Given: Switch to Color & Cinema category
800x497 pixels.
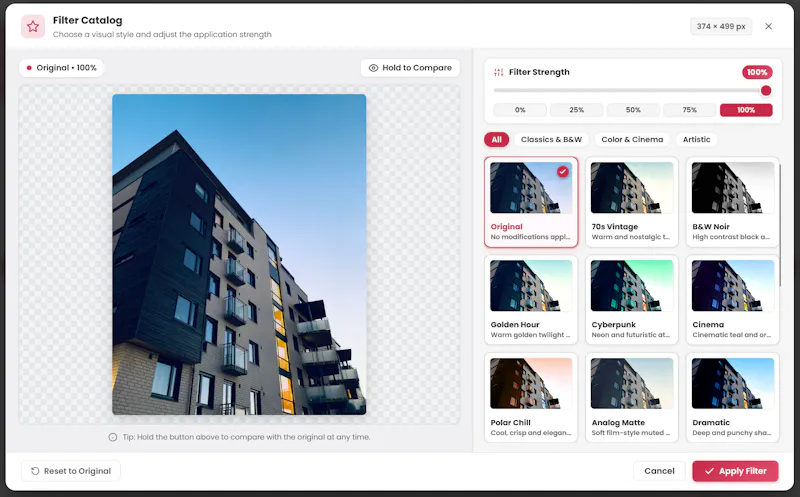Looking at the screenshot, I should pos(632,139).
